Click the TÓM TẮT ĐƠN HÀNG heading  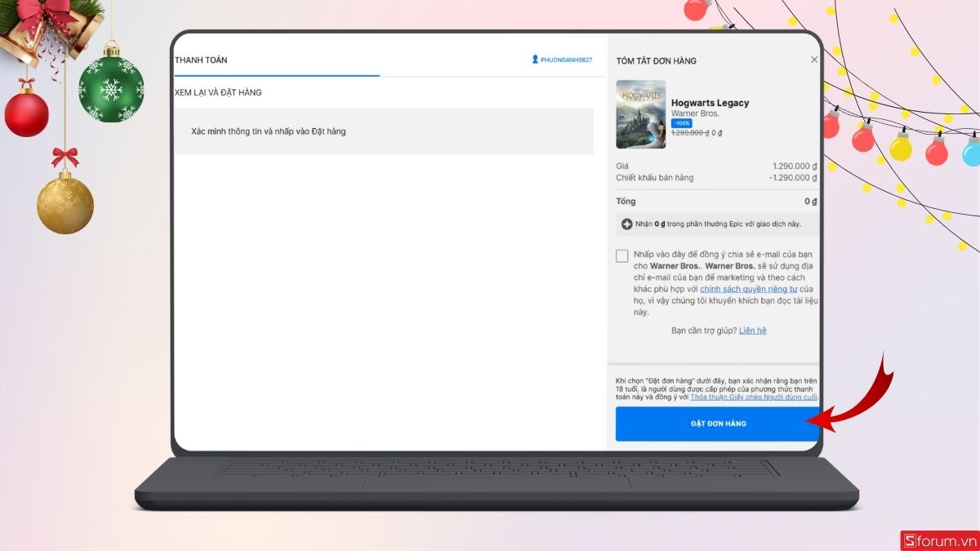(x=657, y=61)
